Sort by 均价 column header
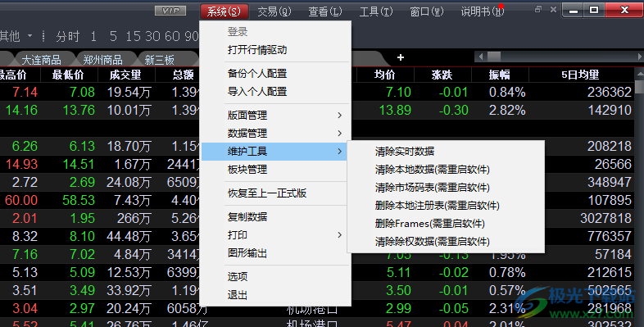Image resolution: width=644 pixels, height=327 pixels. (x=385, y=75)
